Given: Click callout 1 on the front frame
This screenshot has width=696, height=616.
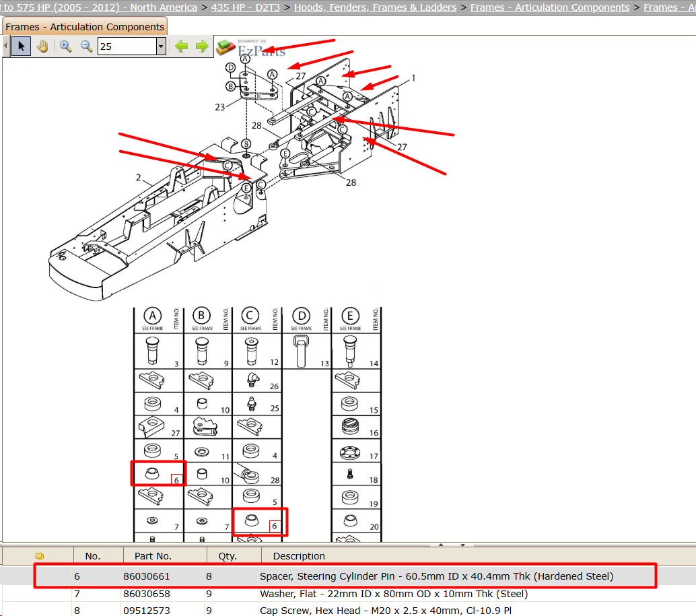Looking at the screenshot, I should (x=413, y=78).
